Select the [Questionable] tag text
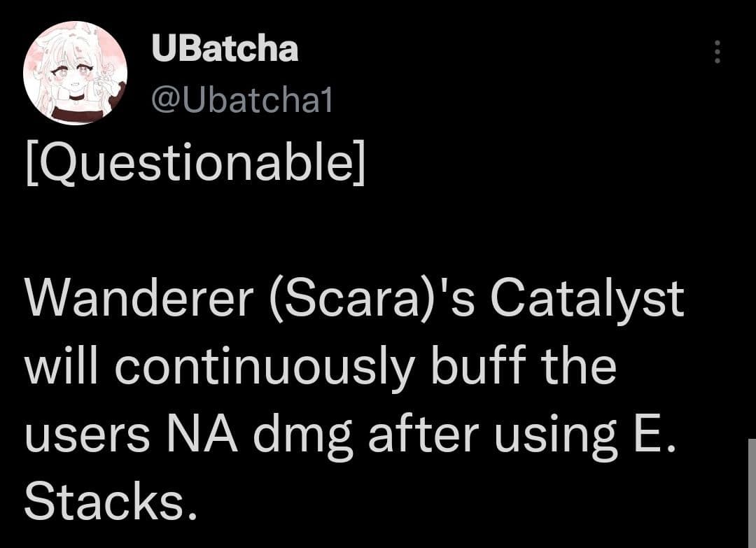 pos(195,163)
